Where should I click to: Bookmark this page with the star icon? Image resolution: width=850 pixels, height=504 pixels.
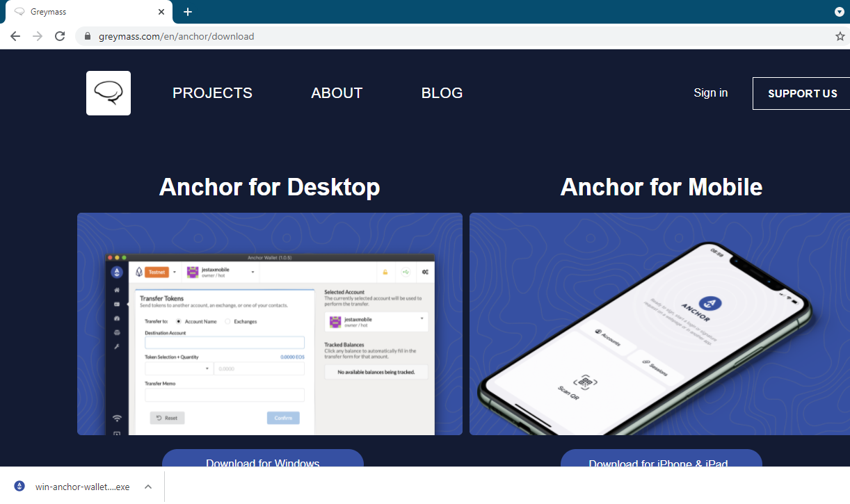click(840, 36)
